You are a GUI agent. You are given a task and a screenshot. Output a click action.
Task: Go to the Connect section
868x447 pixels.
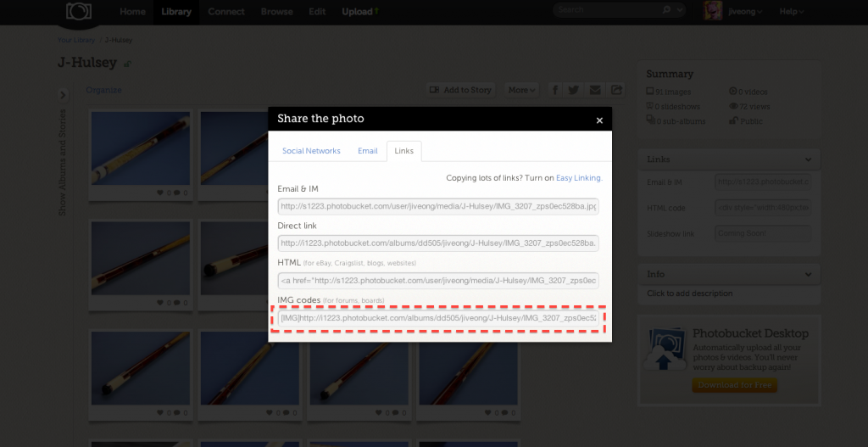pyautogui.click(x=225, y=12)
